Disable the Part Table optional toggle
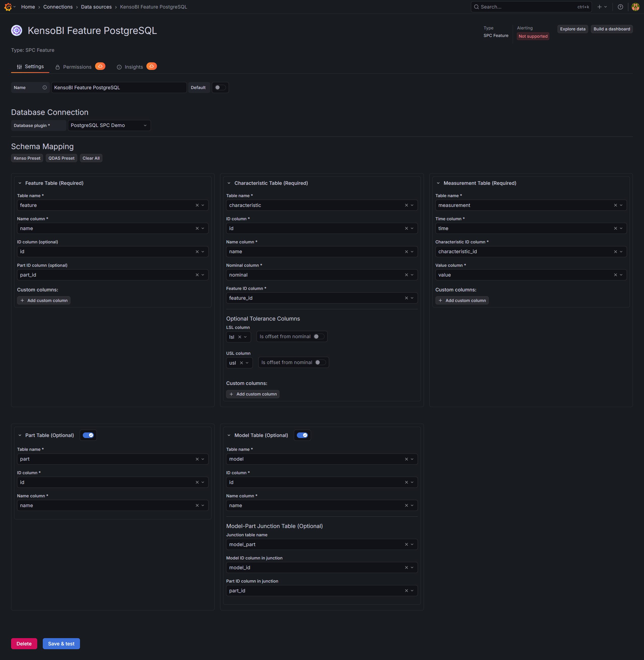 [88, 435]
